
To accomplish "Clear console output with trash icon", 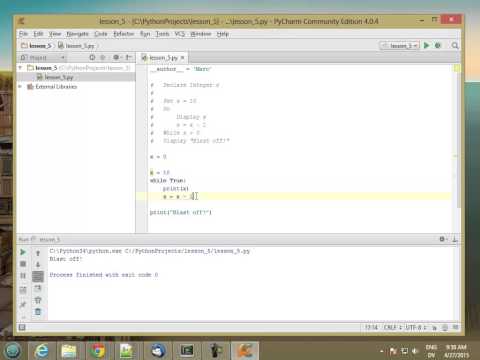I will click(x=38, y=312).
